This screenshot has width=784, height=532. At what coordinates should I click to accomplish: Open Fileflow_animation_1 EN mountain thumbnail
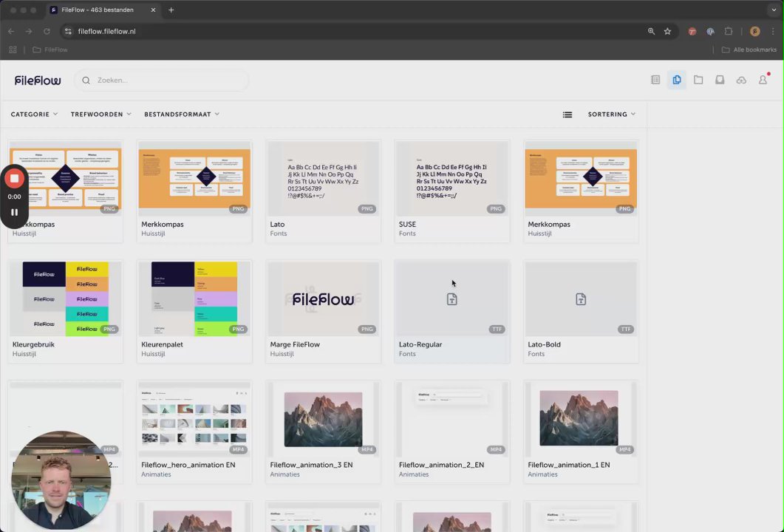click(x=581, y=419)
